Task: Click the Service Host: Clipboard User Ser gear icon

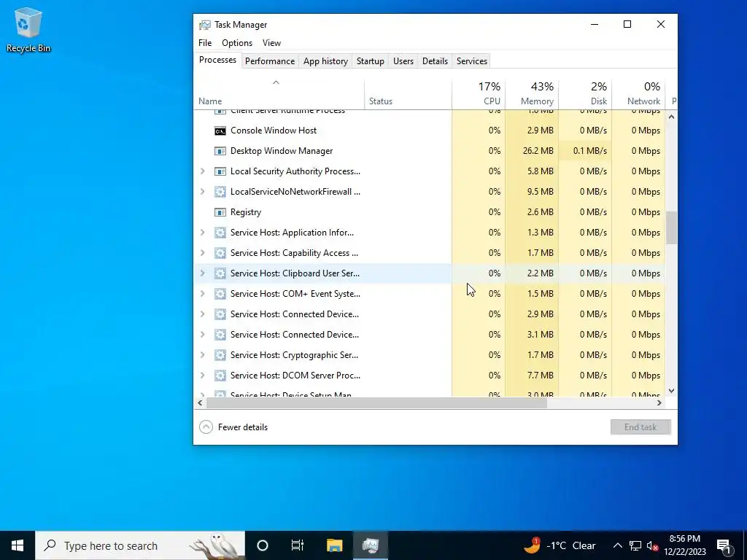Action: click(x=220, y=274)
